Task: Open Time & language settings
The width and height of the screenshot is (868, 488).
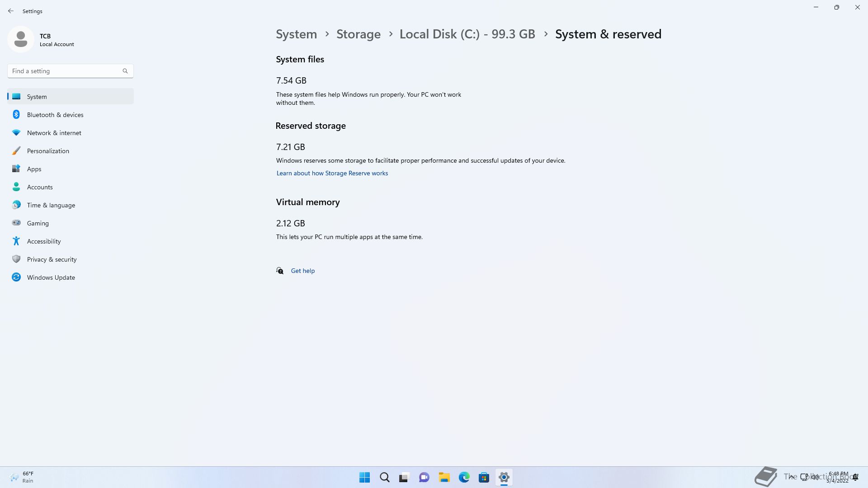Action: coord(71,205)
